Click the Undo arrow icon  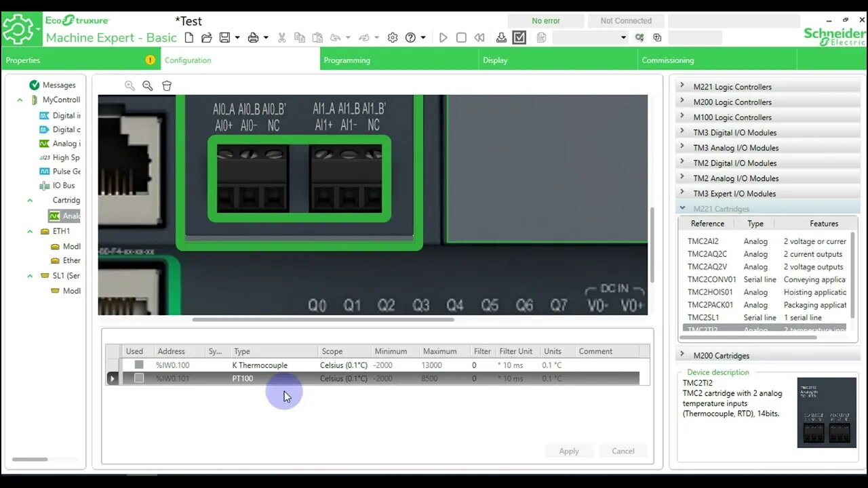click(x=335, y=38)
